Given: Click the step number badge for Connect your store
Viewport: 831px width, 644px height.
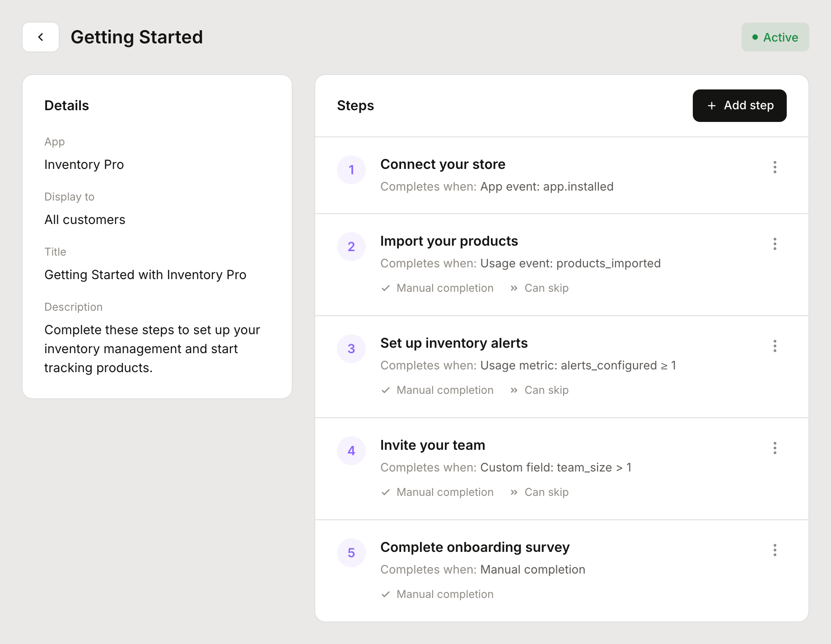Looking at the screenshot, I should 351,170.
